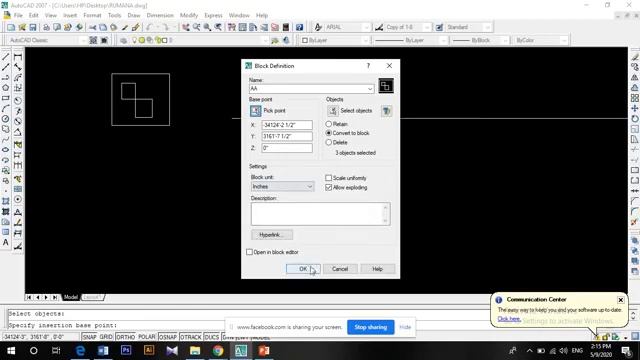
Task: Click OK in Block Definition dialog
Action: tap(303, 269)
